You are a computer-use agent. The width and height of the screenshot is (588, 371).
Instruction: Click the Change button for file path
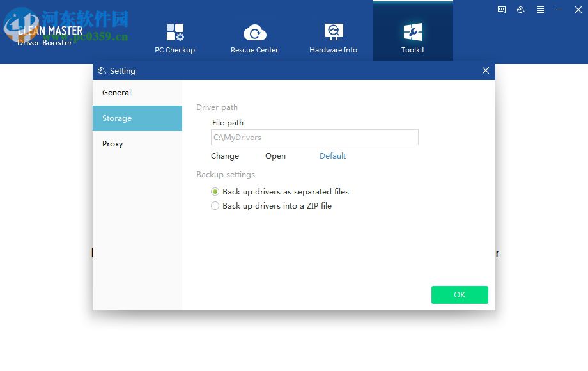point(224,155)
